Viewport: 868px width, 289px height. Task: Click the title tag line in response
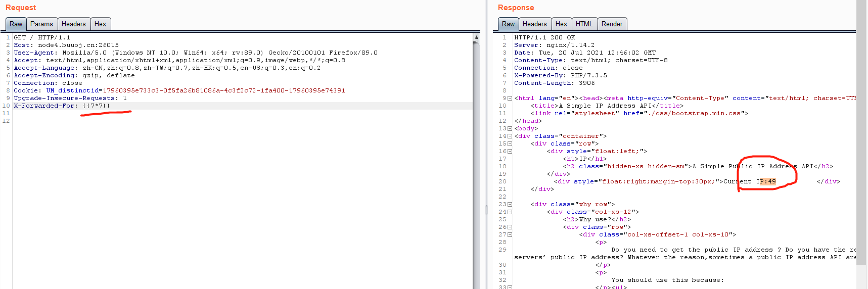(607, 106)
